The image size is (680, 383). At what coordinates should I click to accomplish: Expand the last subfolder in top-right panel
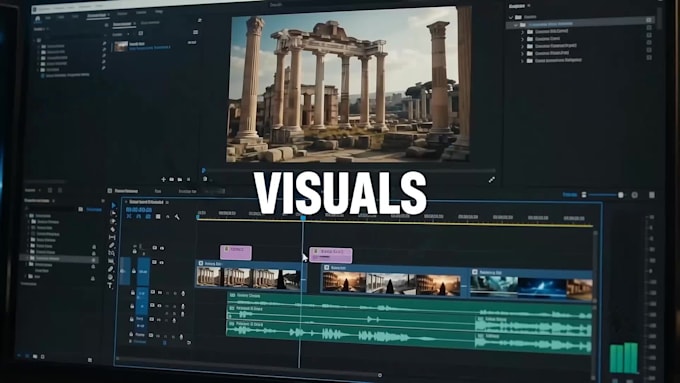tap(523, 61)
